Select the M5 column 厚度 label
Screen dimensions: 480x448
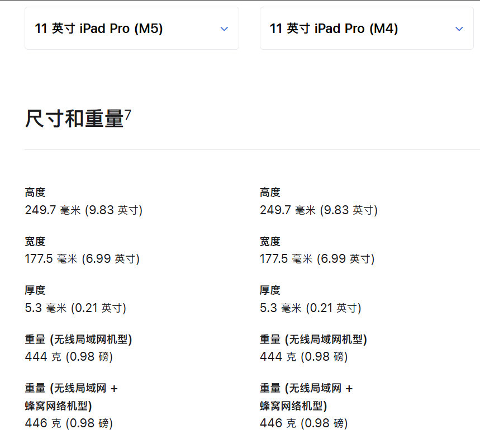click(35, 290)
